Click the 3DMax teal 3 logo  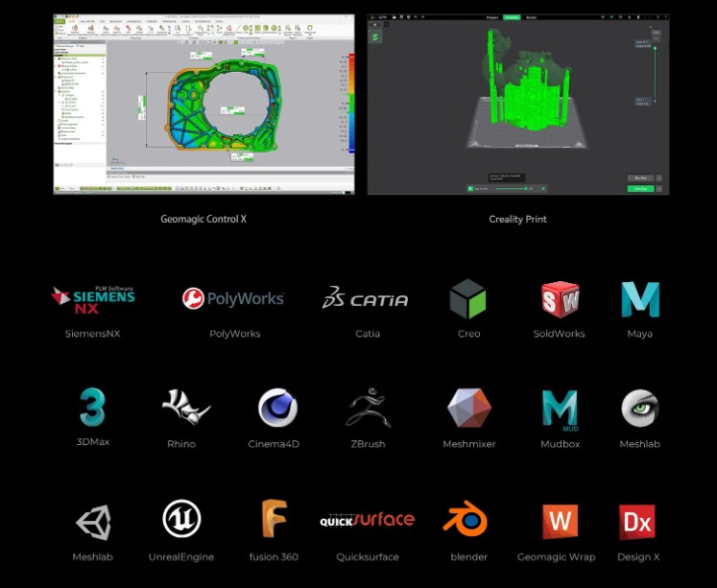[92, 407]
